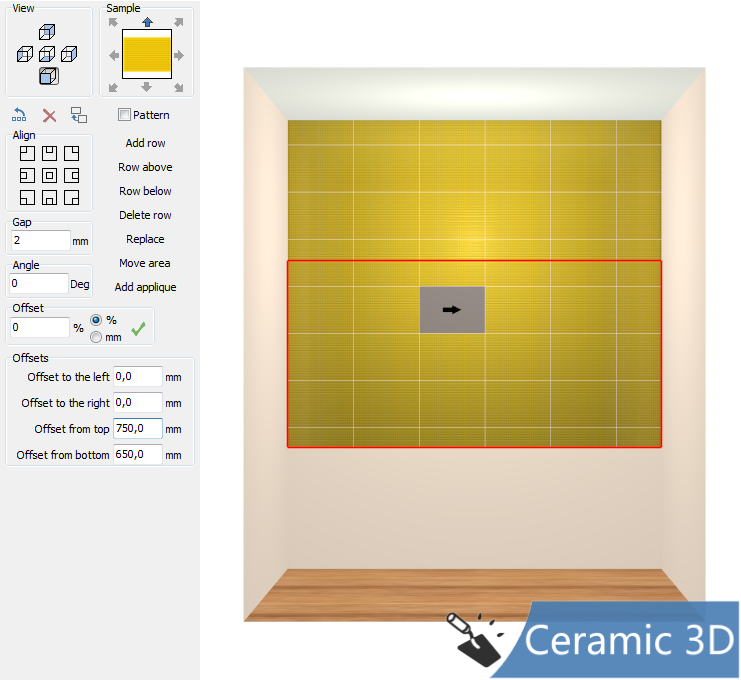
Task: Align tiles to top-center
Action: (49, 154)
